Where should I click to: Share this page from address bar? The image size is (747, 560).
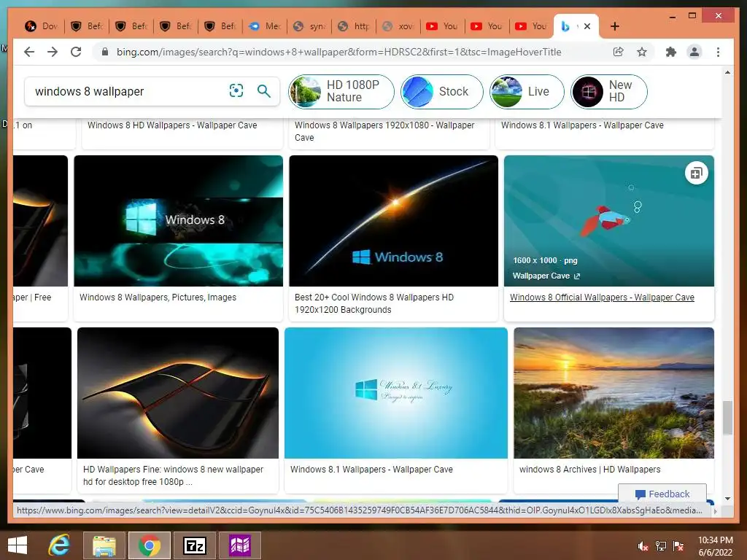[x=618, y=52]
